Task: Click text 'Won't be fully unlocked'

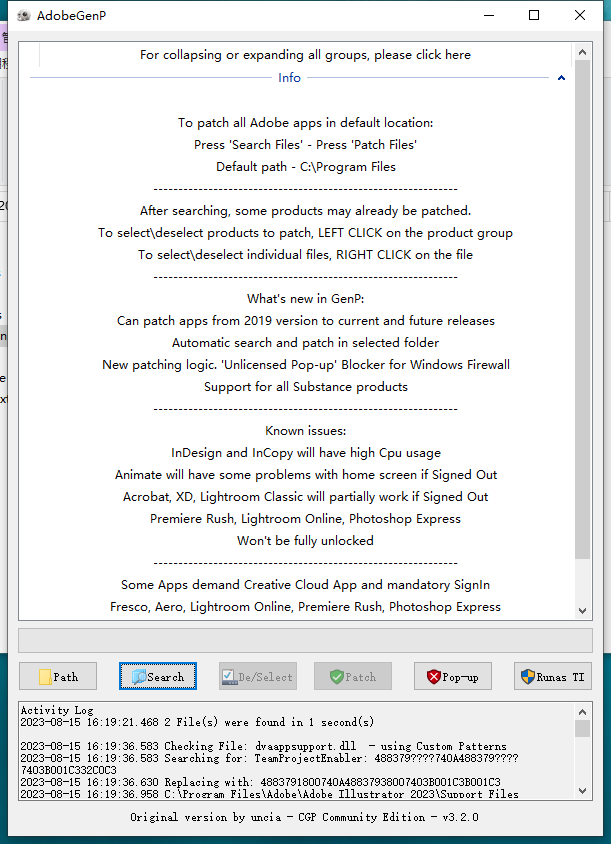Action: click(305, 541)
